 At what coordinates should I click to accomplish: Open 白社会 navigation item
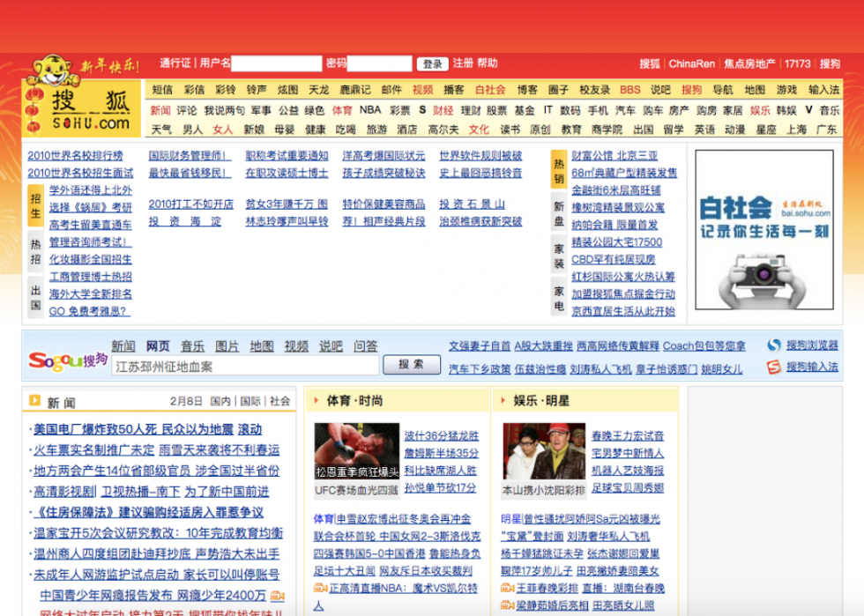click(x=490, y=89)
